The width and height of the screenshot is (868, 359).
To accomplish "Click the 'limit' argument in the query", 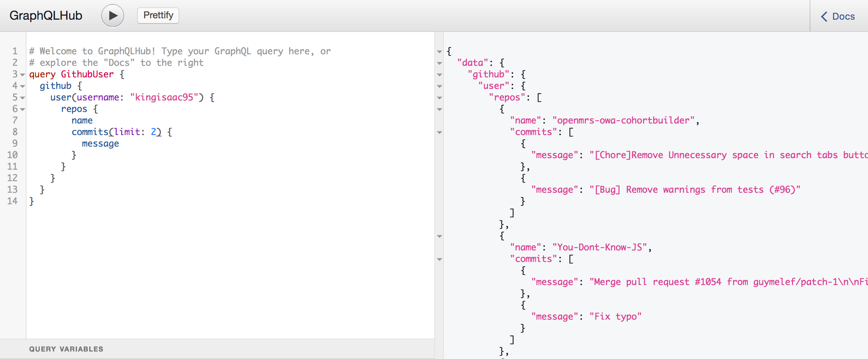I will pyautogui.click(x=127, y=132).
